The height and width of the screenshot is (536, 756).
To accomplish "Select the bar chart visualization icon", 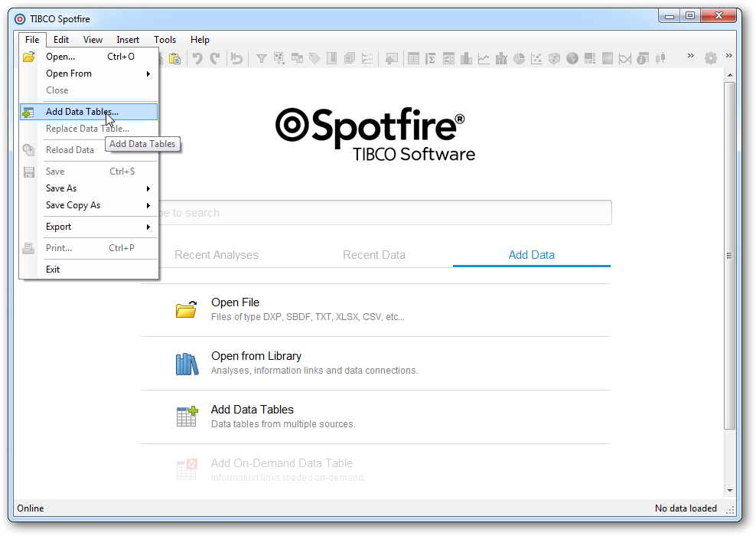I will tap(466, 58).
